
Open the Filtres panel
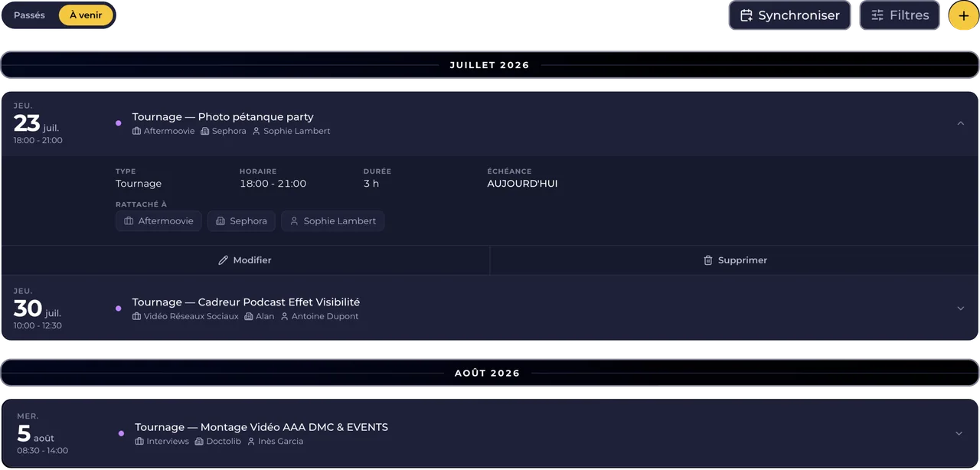[900, 15]
